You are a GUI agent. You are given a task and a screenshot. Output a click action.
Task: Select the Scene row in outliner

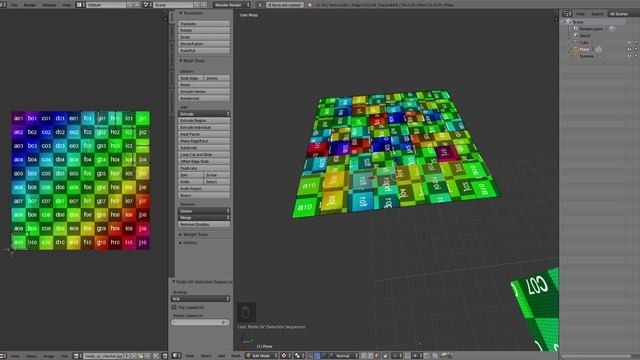578,22
